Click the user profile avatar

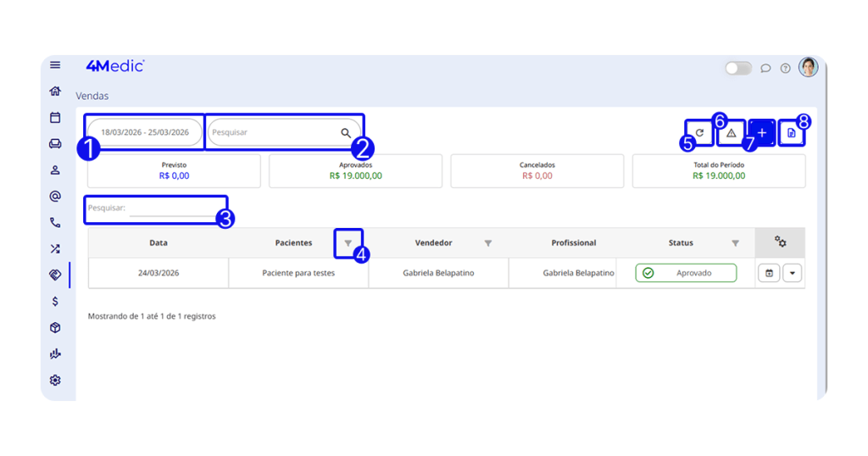[x=808, y=68]
